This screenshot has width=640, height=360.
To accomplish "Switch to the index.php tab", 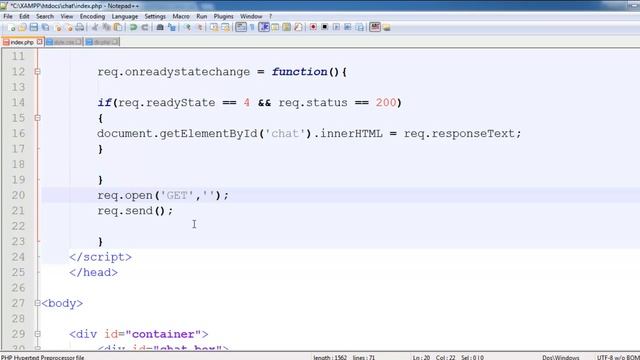I will 22,42.
